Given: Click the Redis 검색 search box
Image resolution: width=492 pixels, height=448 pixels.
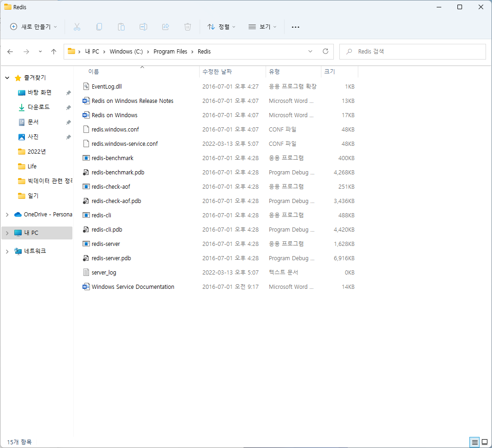Looking at the screenshot, I should [x=413, y=52].
